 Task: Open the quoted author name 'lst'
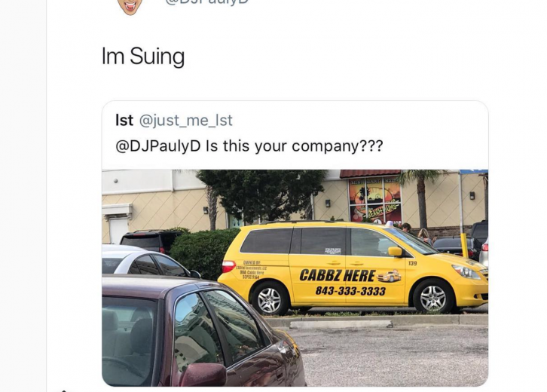pos(124,120)
